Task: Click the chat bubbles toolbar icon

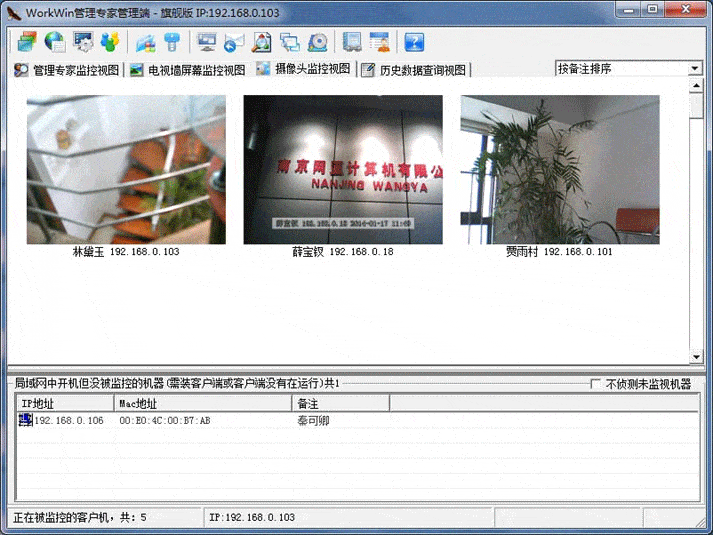Action: click(x=290, y=42)
